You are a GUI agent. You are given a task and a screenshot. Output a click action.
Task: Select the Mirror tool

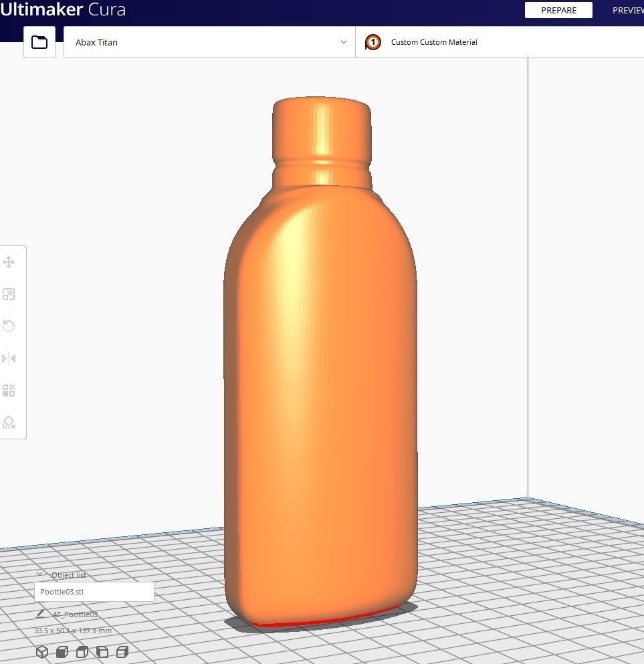pyautogui.click(x=9, y=358)
